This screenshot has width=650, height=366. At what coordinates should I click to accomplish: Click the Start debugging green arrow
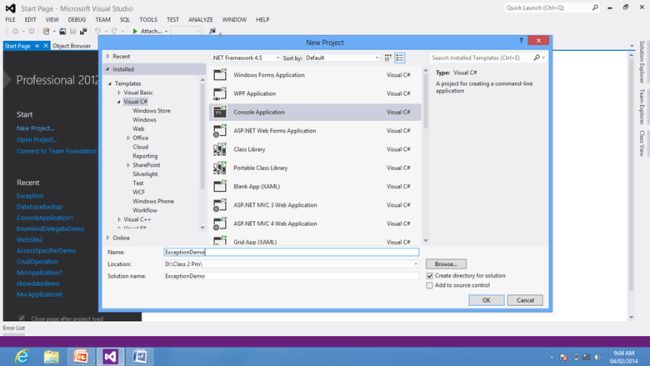[135, 31]
